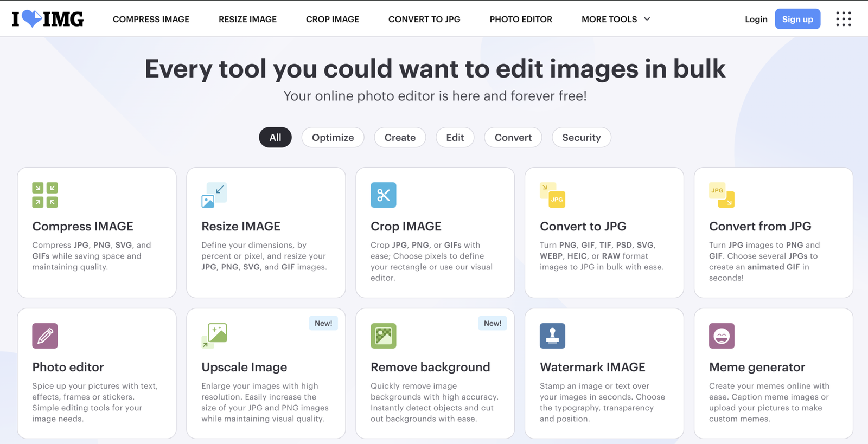Open the Remove background card title
This screenshot has width=868, height=444.
[430, 367]
